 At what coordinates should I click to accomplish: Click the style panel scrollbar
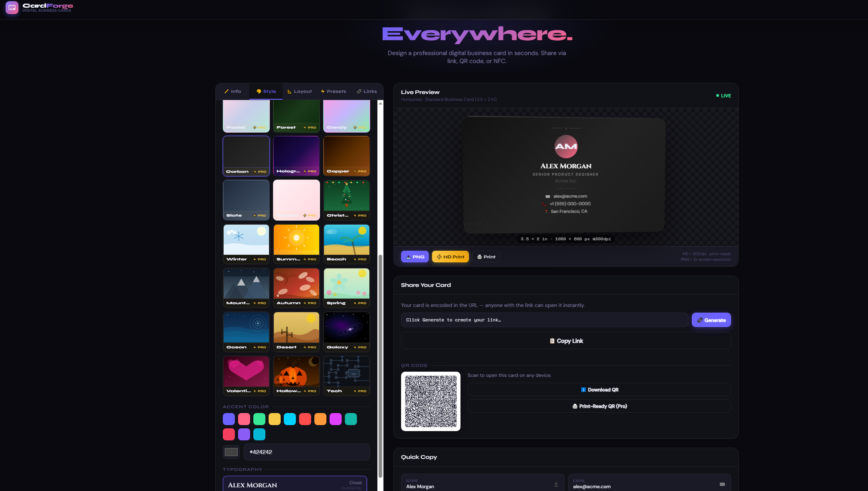coord(380,366)
